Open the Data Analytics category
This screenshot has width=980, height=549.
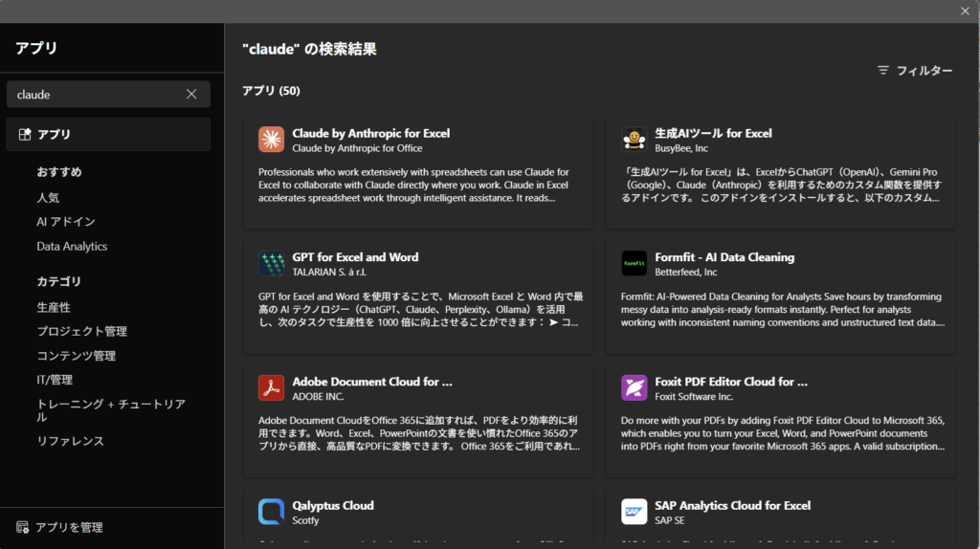(x=72, y=246)
